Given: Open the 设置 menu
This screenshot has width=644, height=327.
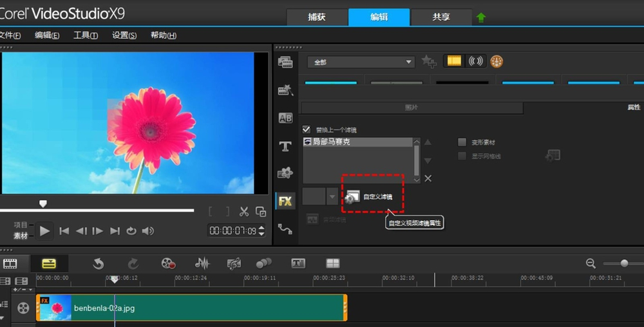Looking at the screenshot, I should (x=124, y=35).
